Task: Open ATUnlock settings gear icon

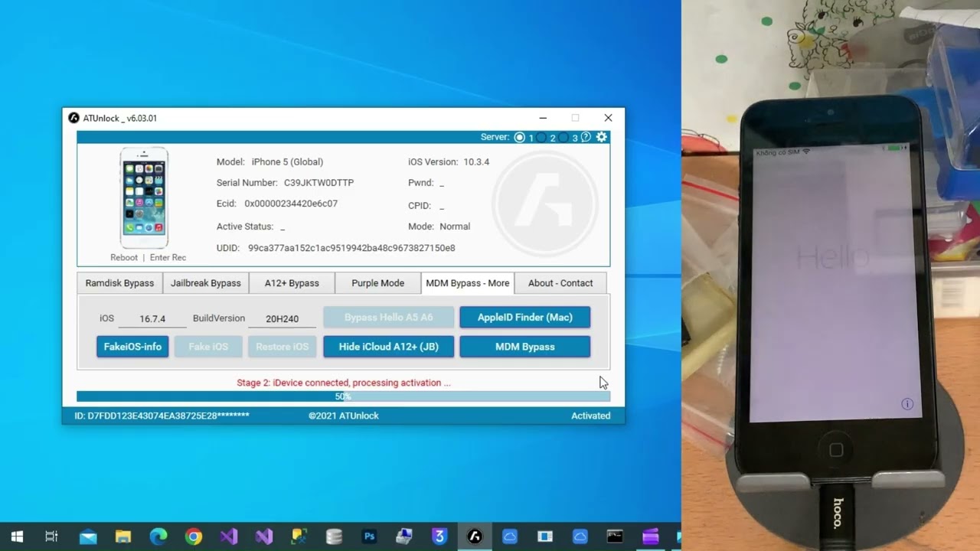Action: [x=602, y=137]
